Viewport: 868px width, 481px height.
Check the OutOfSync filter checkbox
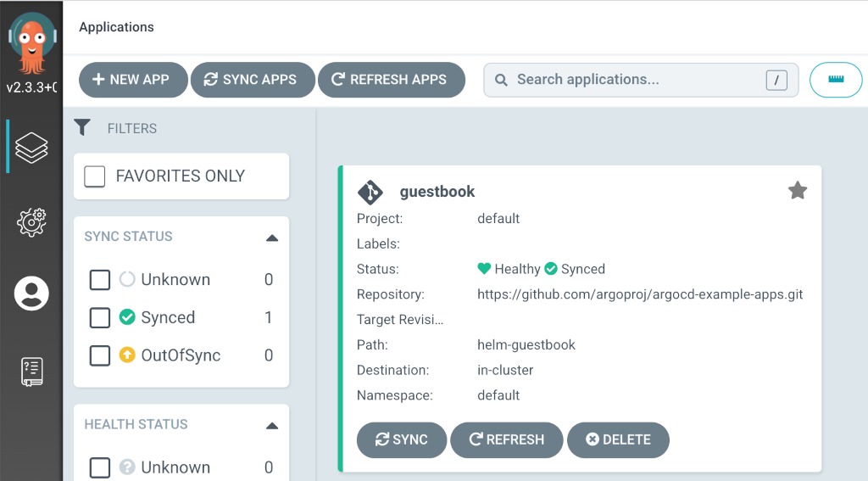(100, 355)
